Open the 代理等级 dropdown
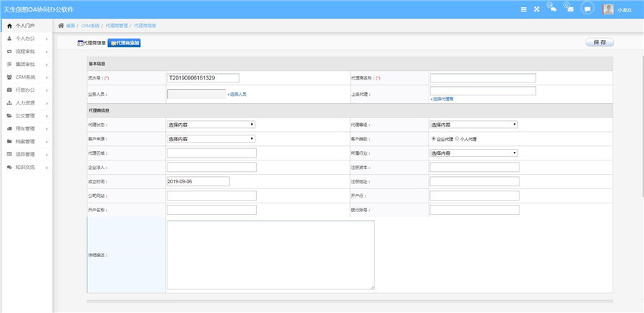 (474, 125)
